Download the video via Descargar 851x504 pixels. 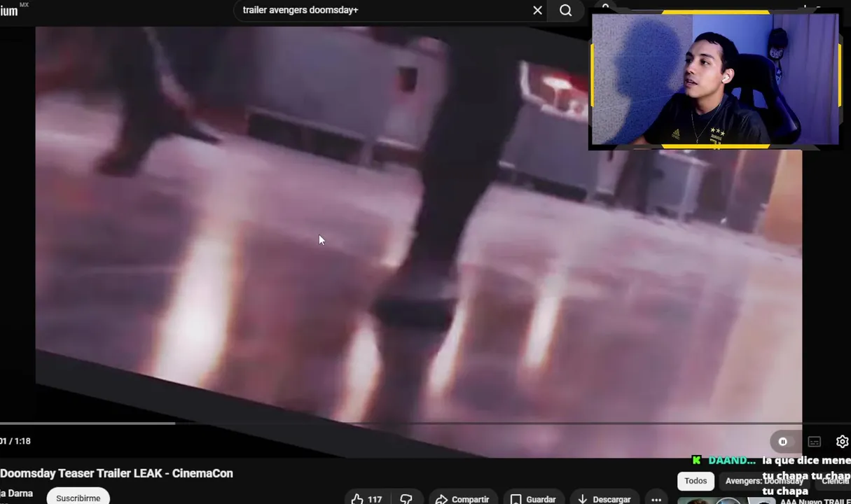(604, 499)
